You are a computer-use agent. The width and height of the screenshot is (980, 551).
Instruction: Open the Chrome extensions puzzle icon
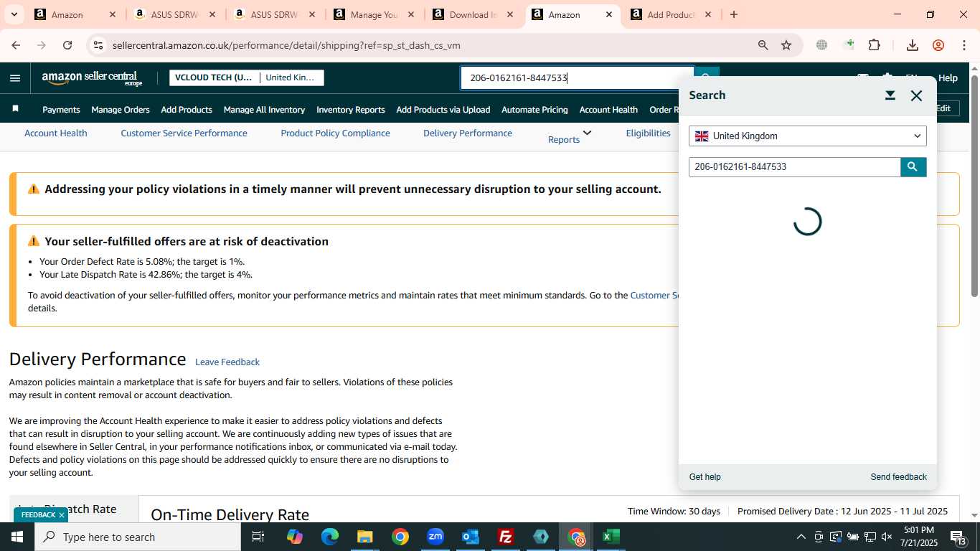click(x=874, y=45)
